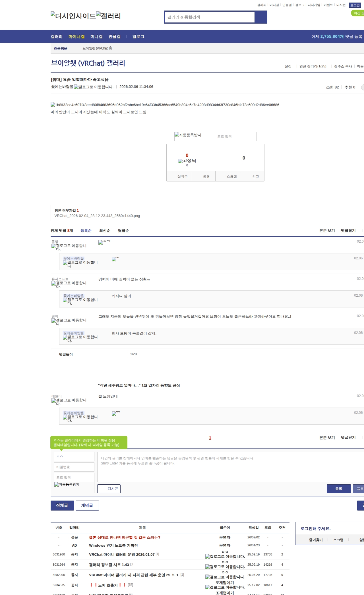
Task: Click the blue search button beside search box
Action: click(261, 17)
